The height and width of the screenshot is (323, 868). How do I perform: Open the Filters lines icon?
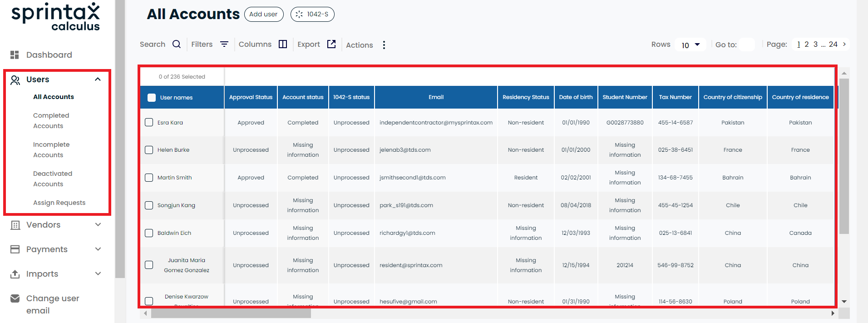(x=224, y=44)
